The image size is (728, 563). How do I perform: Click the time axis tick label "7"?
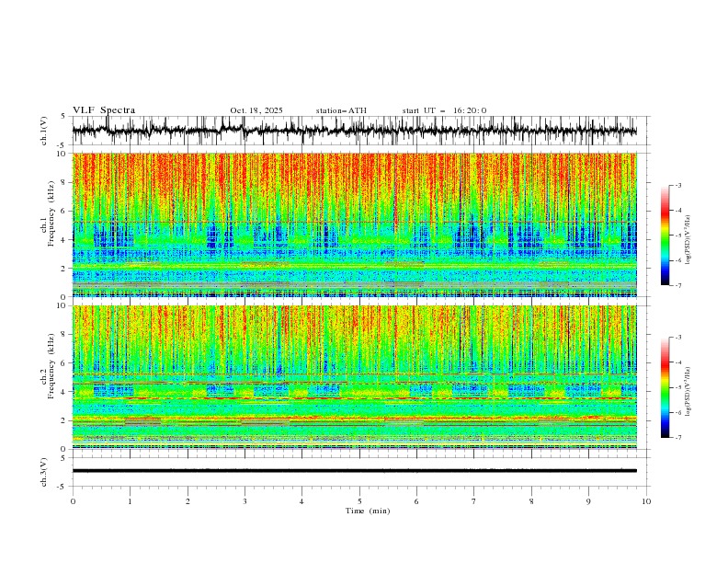474,501
